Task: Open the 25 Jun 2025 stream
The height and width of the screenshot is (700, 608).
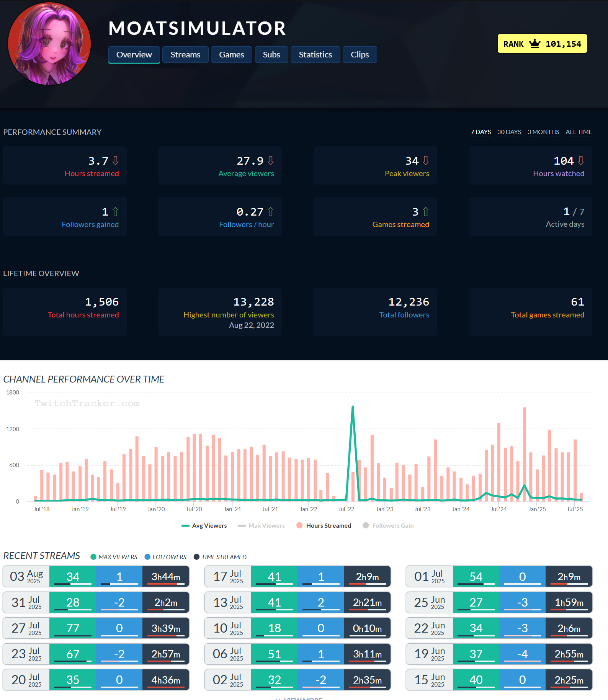Action: coord(499,602)
